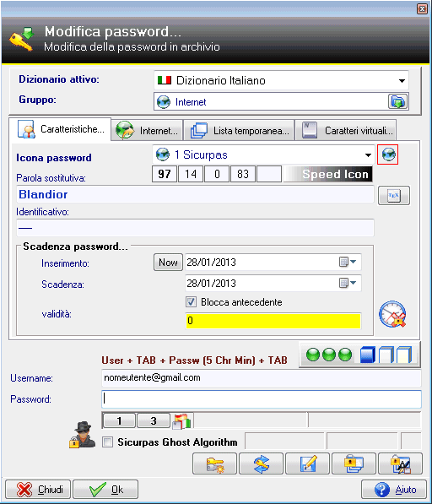Viewport: 432px width, 504px height.
Task: Click the globe icon button next to Sicurpas
Action: (x=387, y=154)
